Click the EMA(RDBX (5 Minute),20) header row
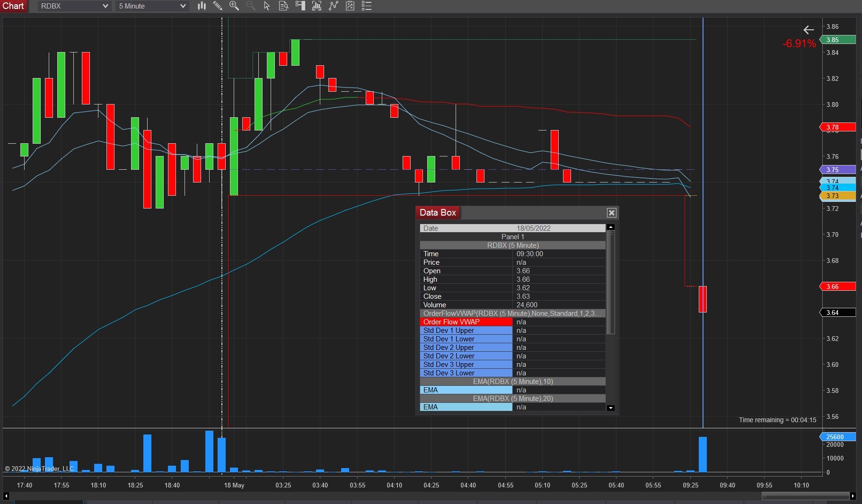This screenshot has height=504, width=862. (x=513, y=399)
